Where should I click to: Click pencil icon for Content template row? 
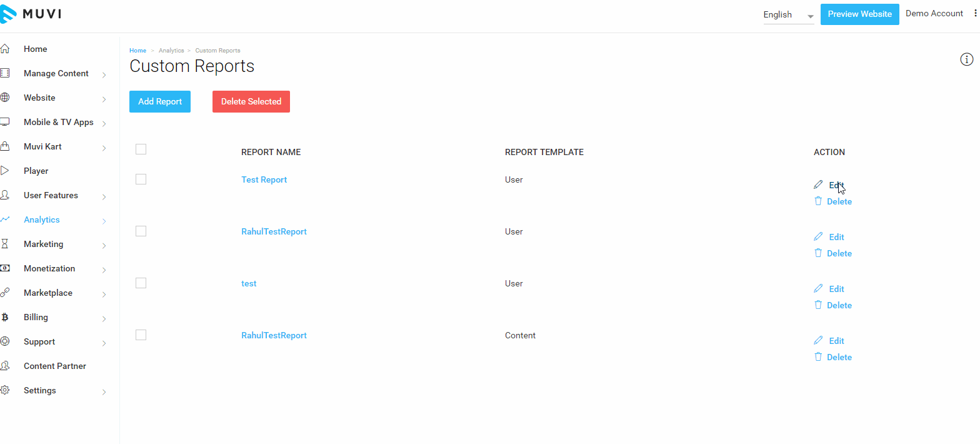click(x=818, y=340)
